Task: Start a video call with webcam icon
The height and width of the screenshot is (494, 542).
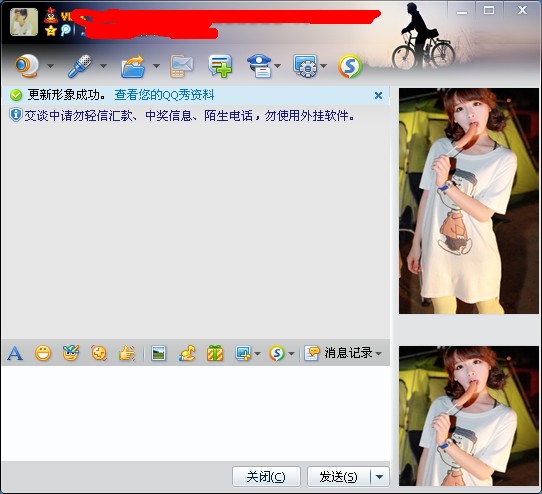Action: (27, 65)
